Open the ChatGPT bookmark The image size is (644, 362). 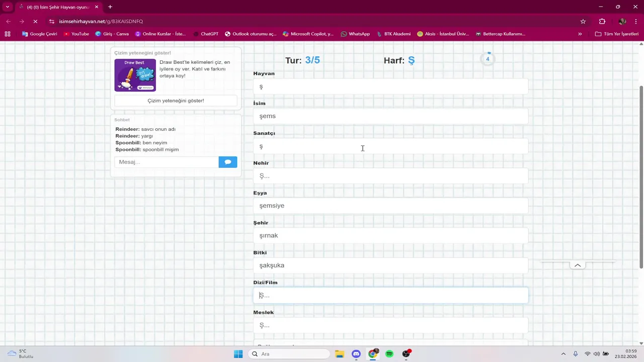pos(205,34)
